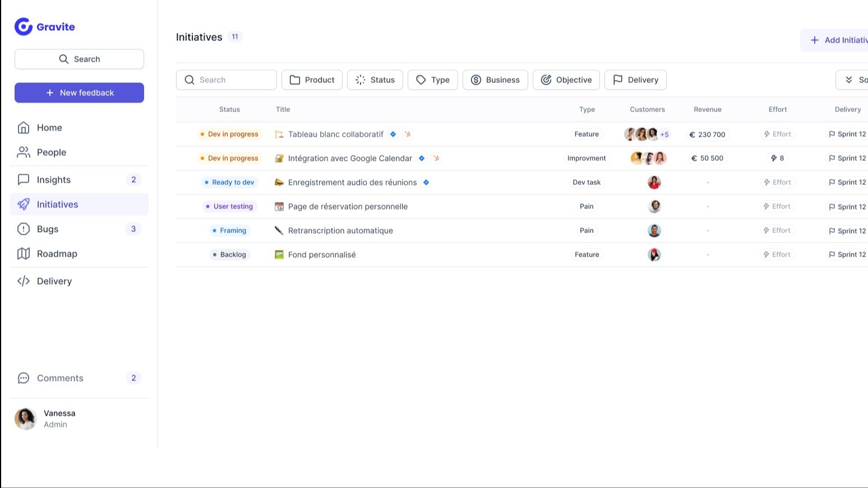Open the Status filter dropdown
Screen dimensions: 868x488
pyautogui.click(x=375, y=80)
